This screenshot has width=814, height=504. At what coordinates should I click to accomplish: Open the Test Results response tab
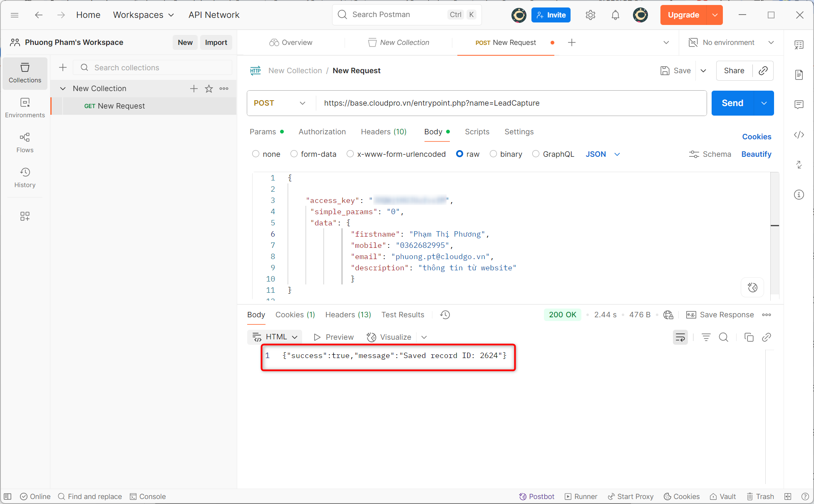(402, 315)
